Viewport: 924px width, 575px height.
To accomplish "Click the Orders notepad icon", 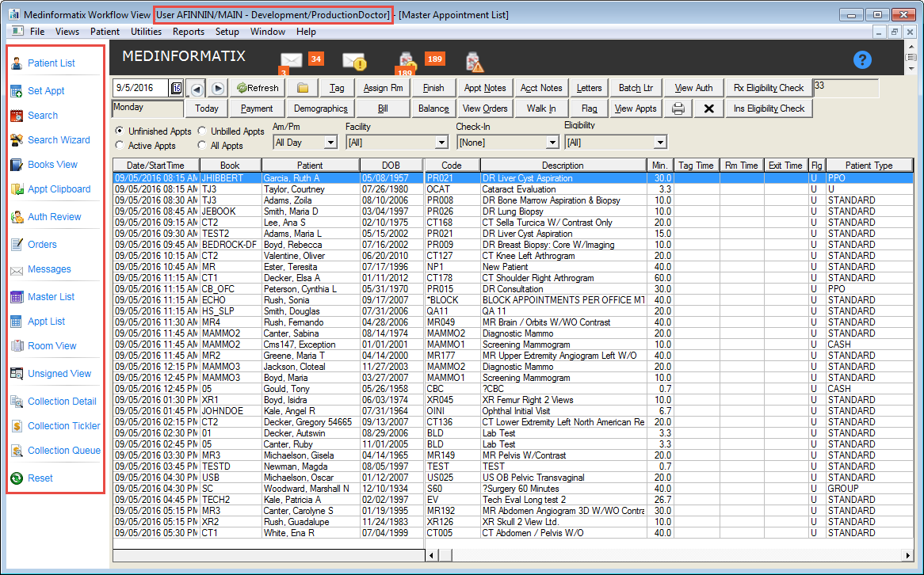I will 17,245.
